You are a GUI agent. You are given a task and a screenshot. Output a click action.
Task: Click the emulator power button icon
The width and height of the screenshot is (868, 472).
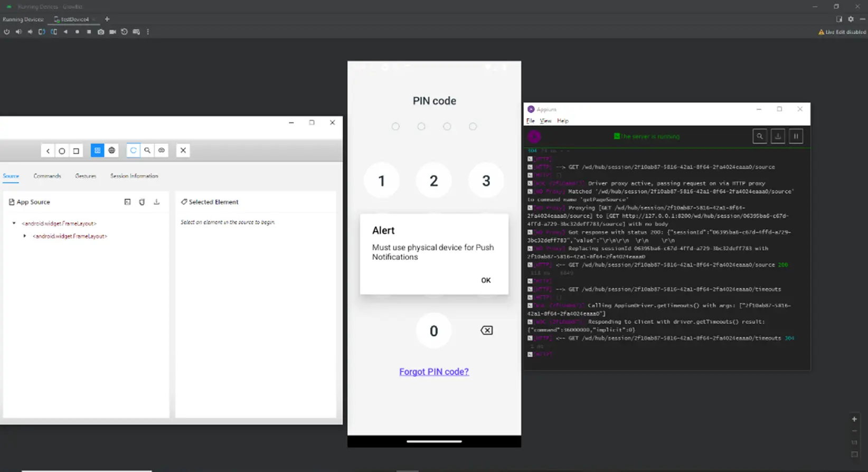[6, 32]
